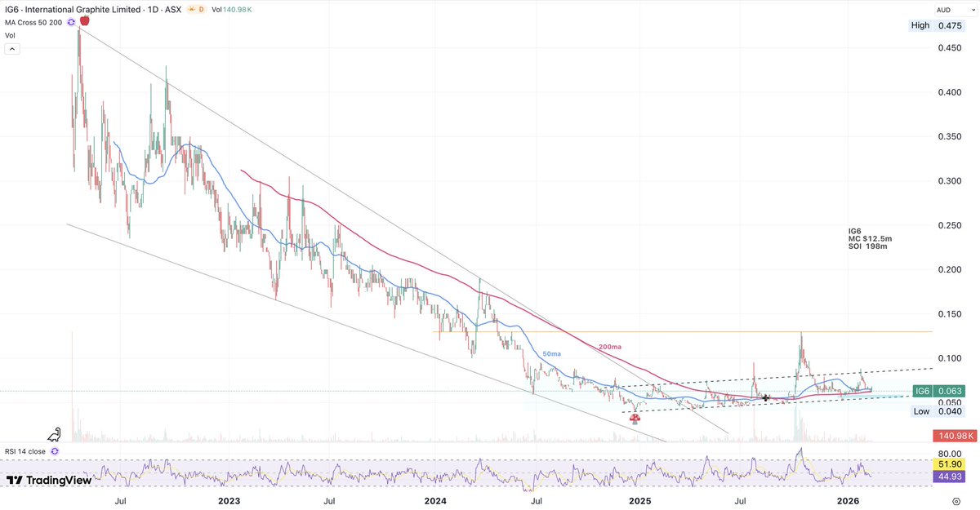The image size is (980, 510).
Task: Click the red 140.98K volume tag
Action: point(954,437)
